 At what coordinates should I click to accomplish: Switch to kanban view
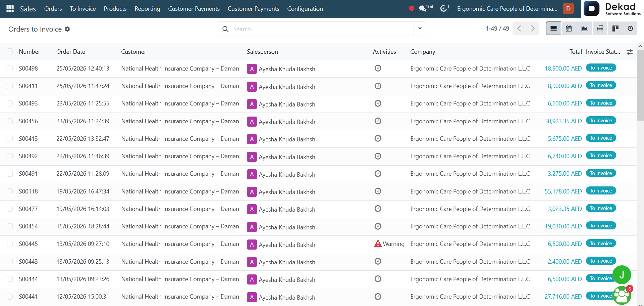click(x=615, y=29)
